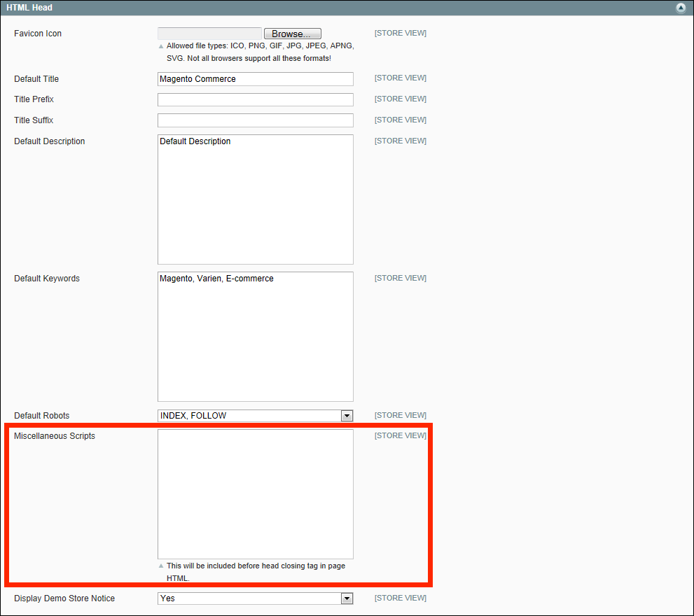Click STORE VIEW scope next to Miscellaneous Scripts
694x616 pixels.
coord(401,435)
